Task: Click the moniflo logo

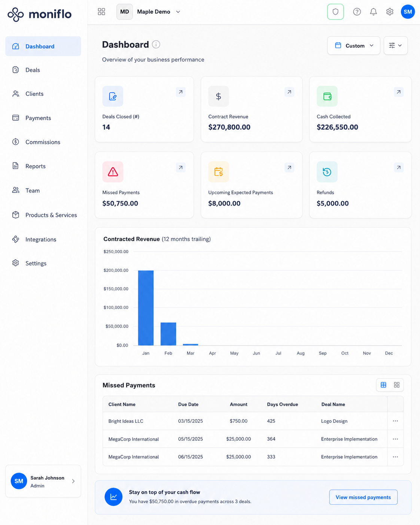Action: pyautogui.click(x=39, y=14)
